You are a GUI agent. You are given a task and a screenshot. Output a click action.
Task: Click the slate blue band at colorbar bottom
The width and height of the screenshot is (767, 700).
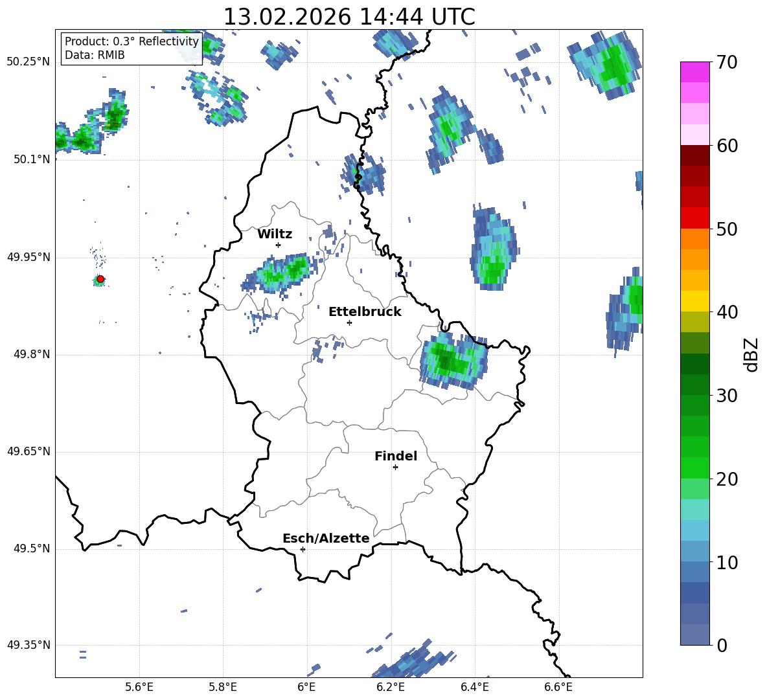point(695,635)
